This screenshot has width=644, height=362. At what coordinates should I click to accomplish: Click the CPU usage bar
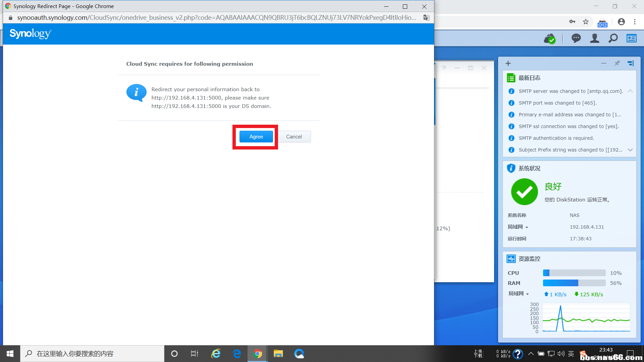[x=574, y=273]
